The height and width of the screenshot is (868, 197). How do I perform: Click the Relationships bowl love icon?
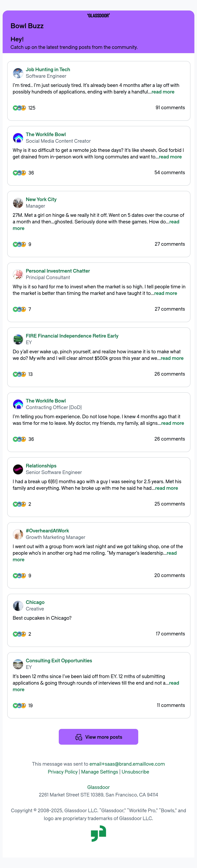(18, 469)
